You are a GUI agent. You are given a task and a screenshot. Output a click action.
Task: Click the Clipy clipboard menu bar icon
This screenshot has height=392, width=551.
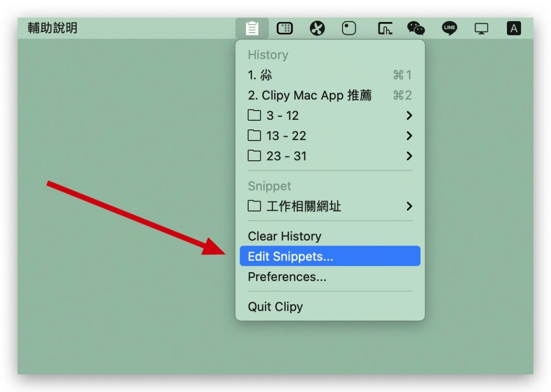252,28
